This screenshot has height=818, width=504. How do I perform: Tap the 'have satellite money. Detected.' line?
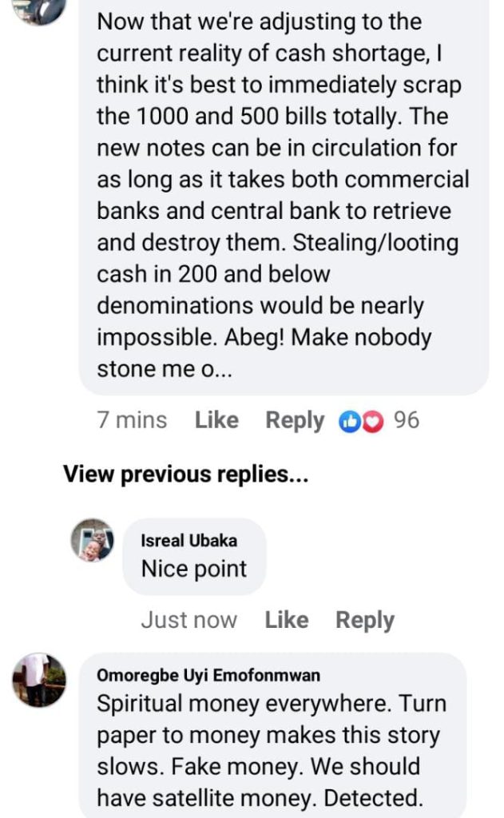[260, 797]
